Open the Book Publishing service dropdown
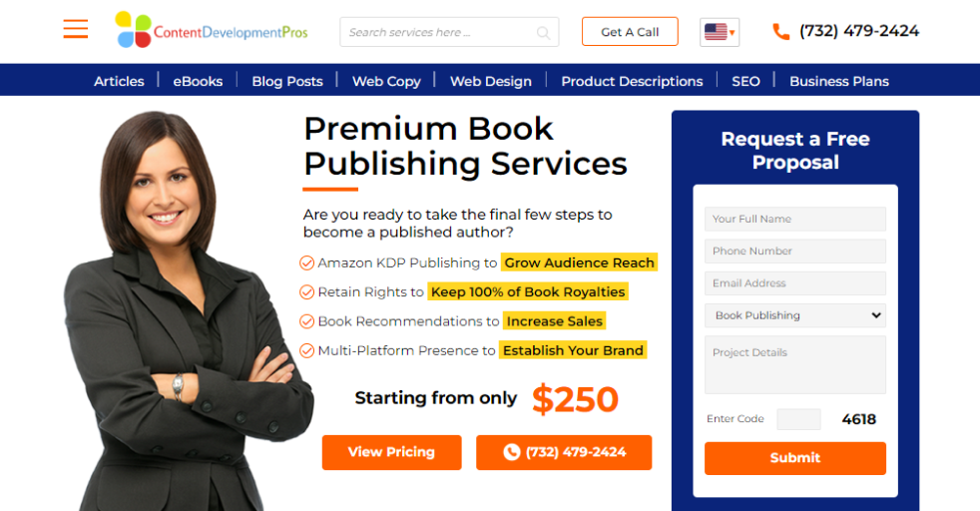980x511 pixels. [795, 315]
